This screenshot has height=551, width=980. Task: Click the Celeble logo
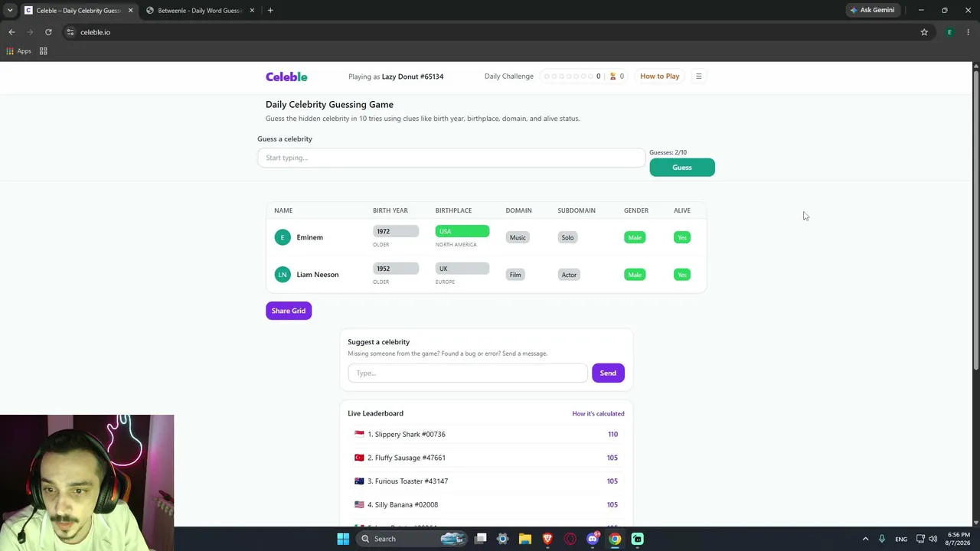286,77
